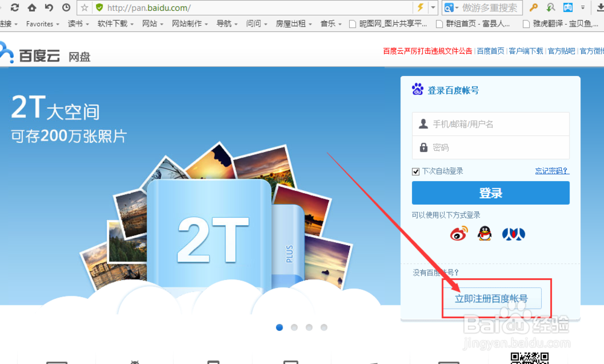604x364 pixels.
Task: Open the 百度云严厉打击违规文件公告 link
Action: click(x=427, y=51)
